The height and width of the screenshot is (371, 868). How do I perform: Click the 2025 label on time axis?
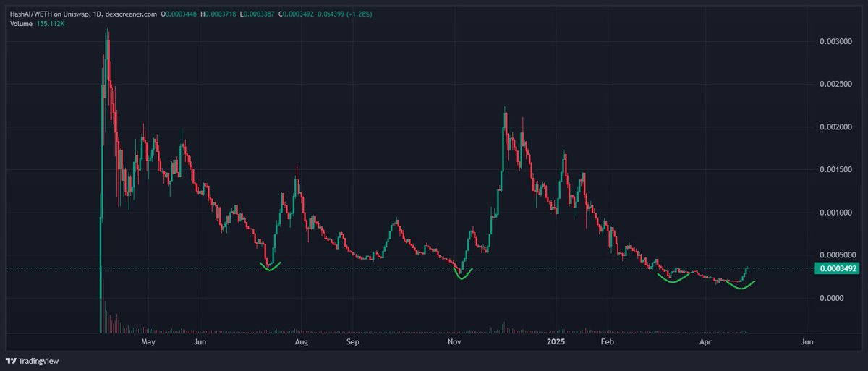(556, 341)
